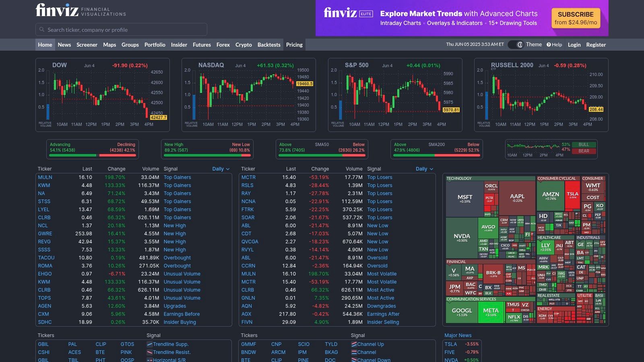Image resolution: width=644 pixels, height=362 pixels.
Task: Toggle the dark/light Theme switch
Action: [516, 45]
